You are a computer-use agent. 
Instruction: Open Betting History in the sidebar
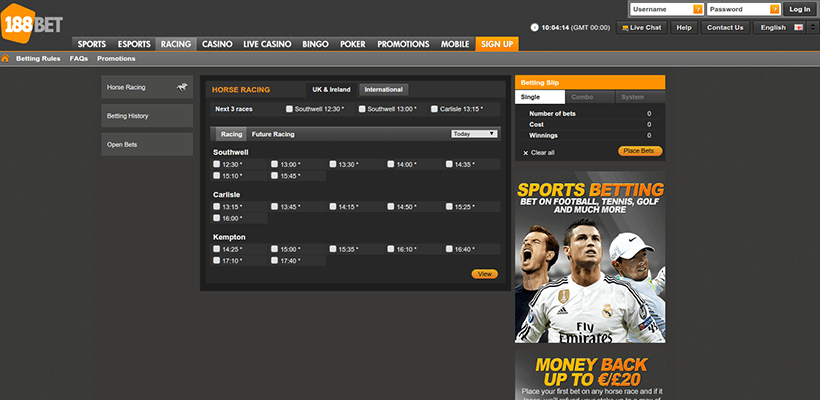click(147, 116)
